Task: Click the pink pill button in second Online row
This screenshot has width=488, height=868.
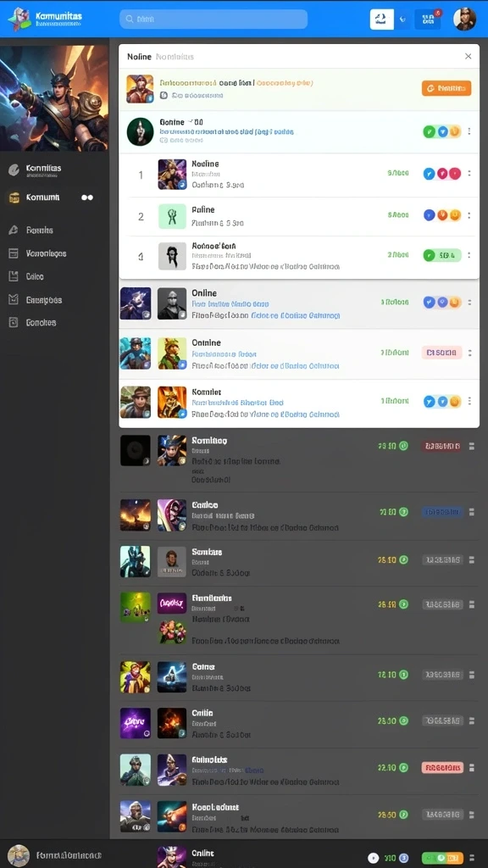Action: click(441, 353)
